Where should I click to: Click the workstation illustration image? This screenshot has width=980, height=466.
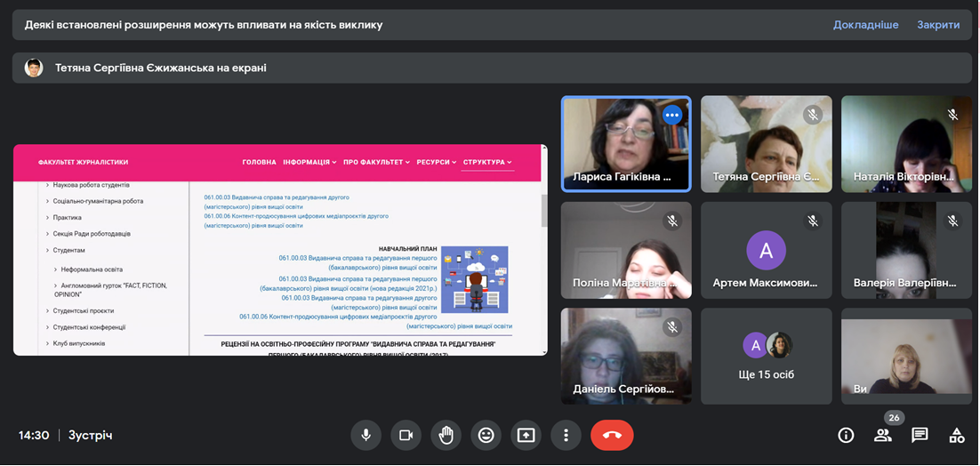[x=474, y=279]
